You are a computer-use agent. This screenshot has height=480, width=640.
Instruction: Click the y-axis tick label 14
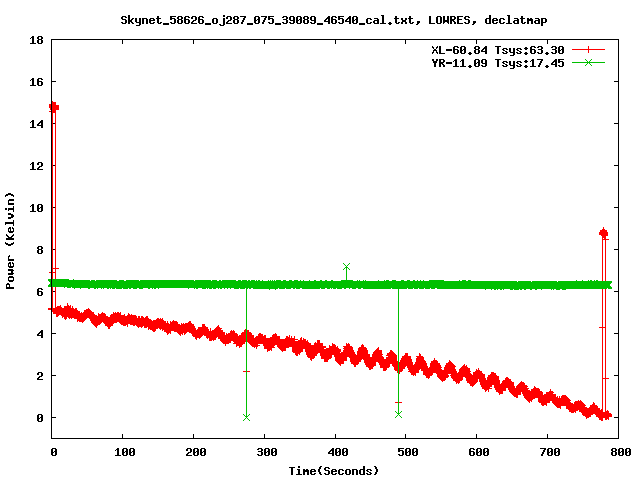36,124
